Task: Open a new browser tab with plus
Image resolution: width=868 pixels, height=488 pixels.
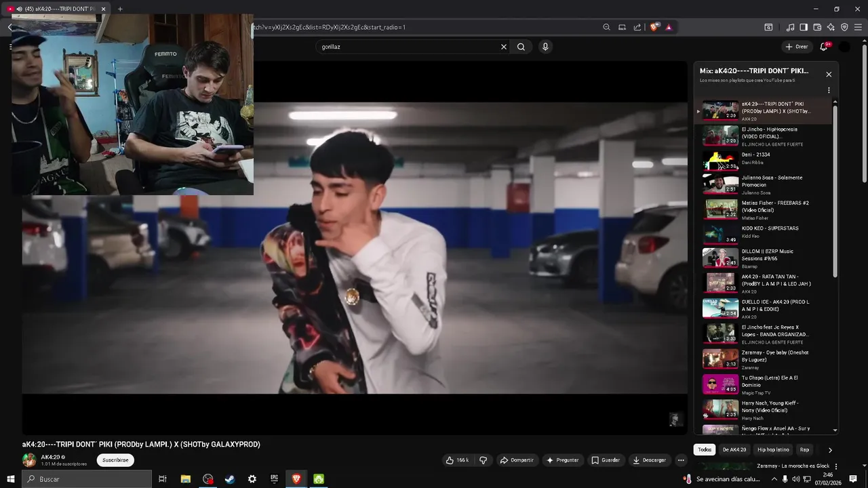Action: 120,9
